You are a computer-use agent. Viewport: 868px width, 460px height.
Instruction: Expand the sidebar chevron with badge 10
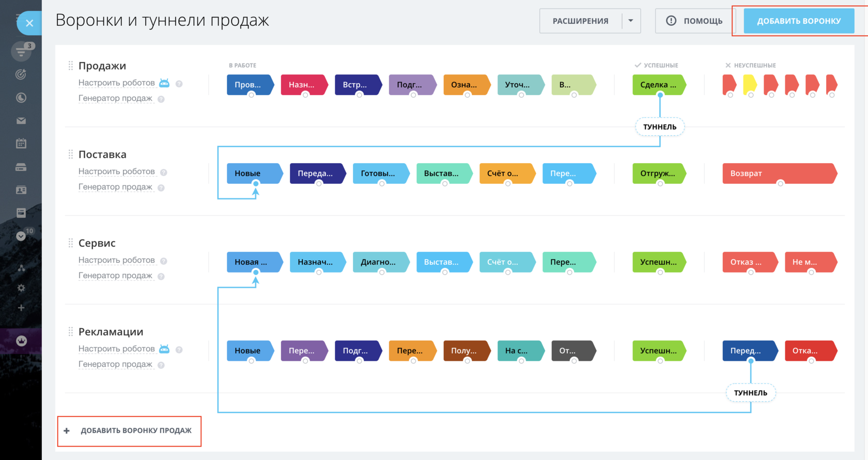(21, 236)
